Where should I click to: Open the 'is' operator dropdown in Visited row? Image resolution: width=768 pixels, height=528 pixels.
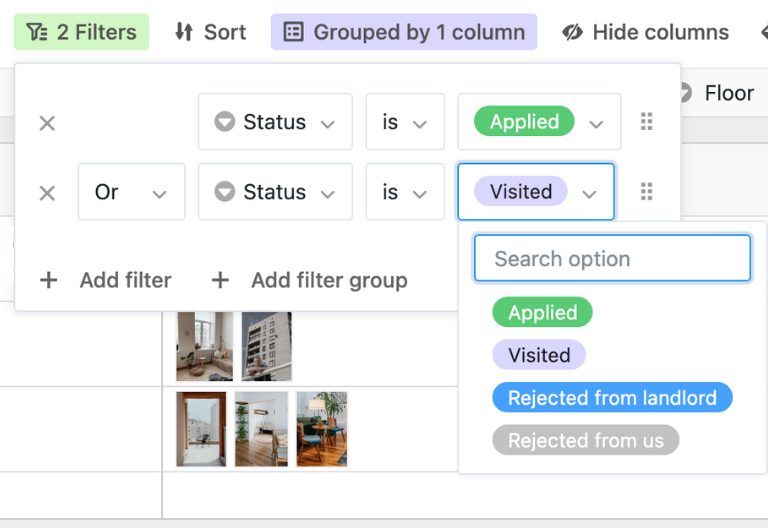(405, 192)
